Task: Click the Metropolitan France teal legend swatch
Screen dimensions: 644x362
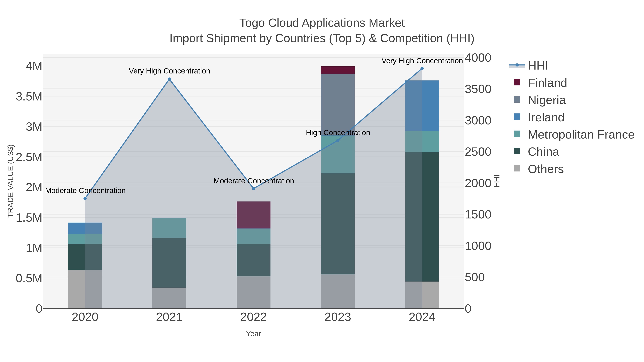Action: click(x=517, y=134)
